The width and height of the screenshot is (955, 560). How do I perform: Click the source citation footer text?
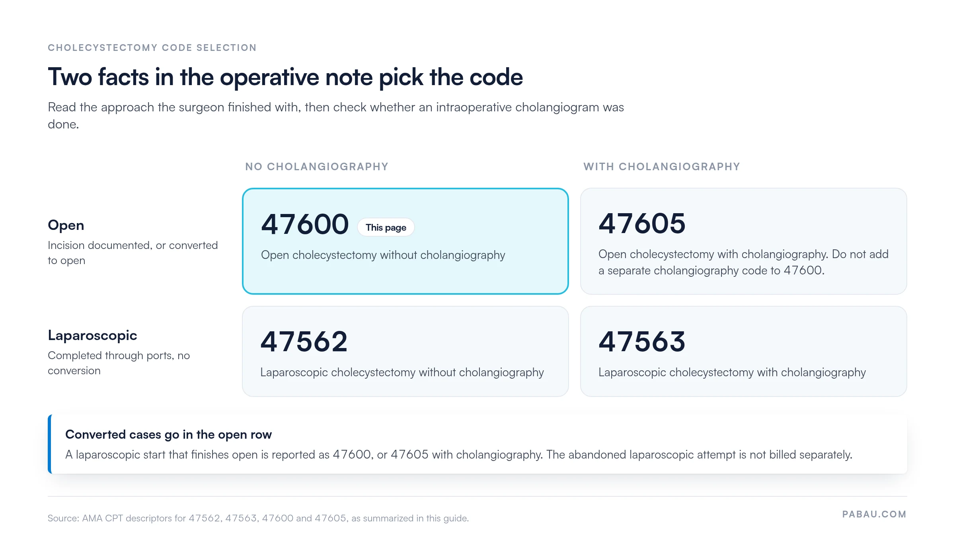click(258, 518)
